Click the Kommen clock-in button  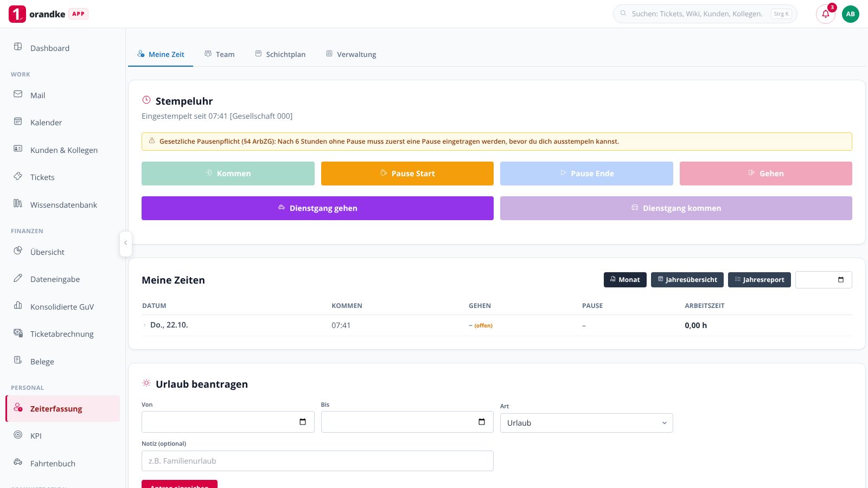[x=228, y=174]
